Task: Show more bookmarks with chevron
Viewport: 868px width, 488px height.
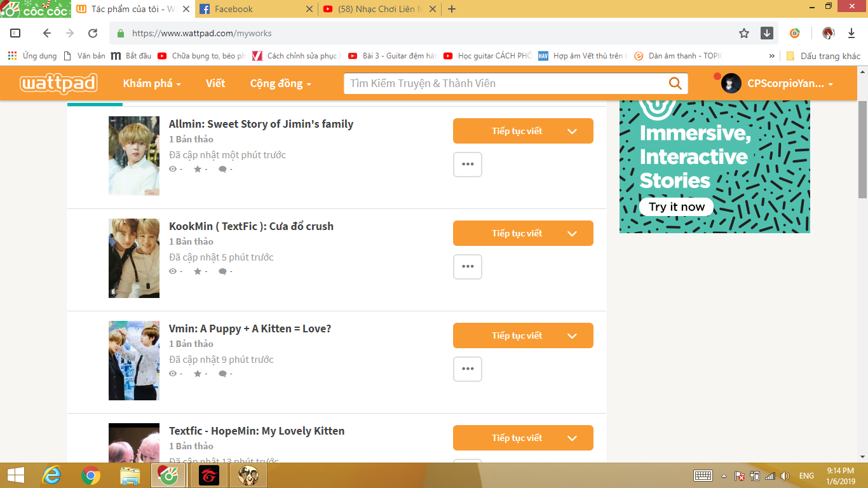Action: [771, 56]
